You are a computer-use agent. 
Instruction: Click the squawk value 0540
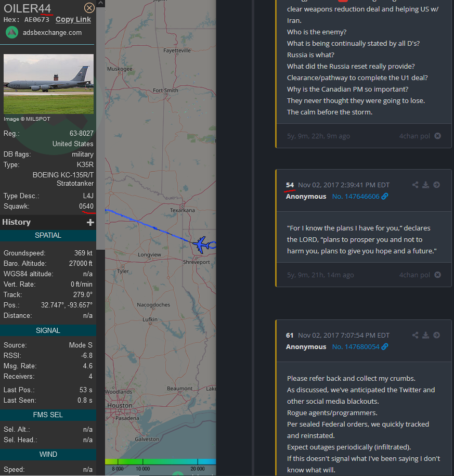[86, 206]
